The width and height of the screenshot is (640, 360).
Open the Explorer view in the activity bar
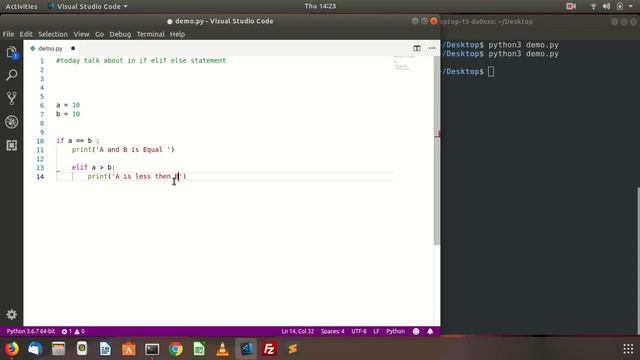pyautogui.click(x=11, y=53)
